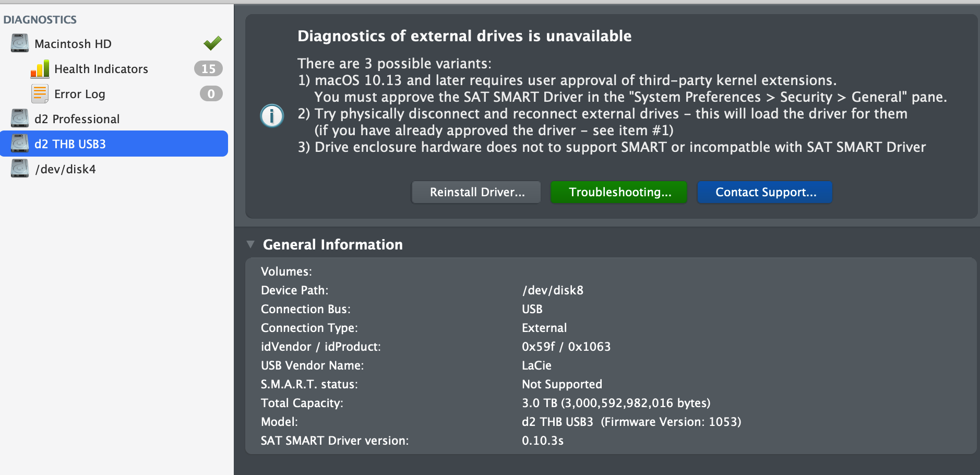
Task: Click the Health Indicators count badge 15
Action: coord(208,69)
